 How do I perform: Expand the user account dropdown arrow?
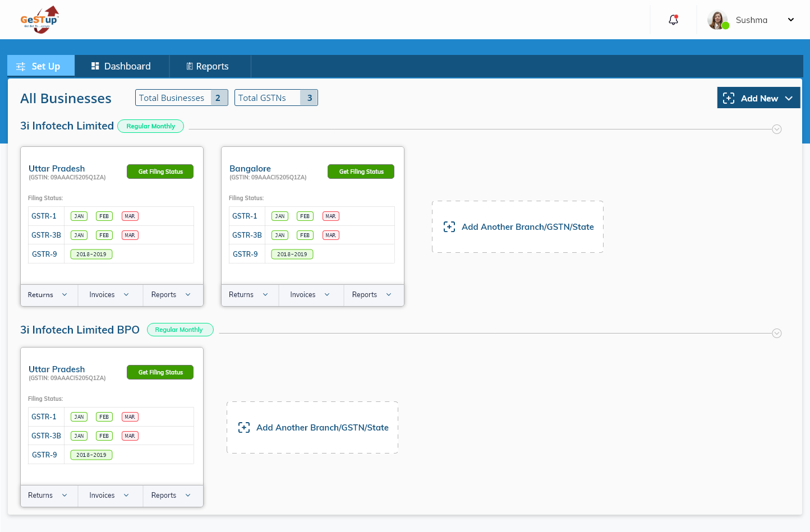tap(791, 20)
